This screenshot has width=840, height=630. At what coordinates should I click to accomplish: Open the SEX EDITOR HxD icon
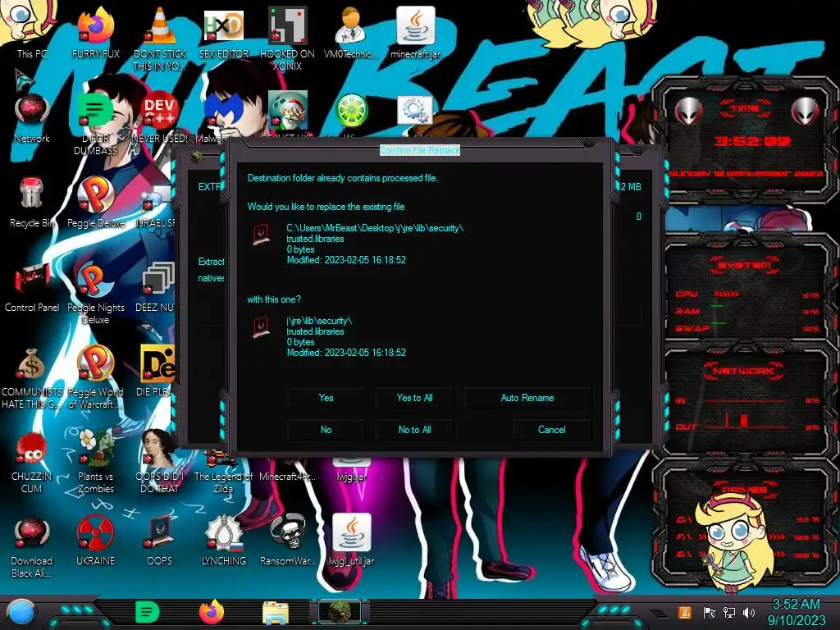(223, 33)
